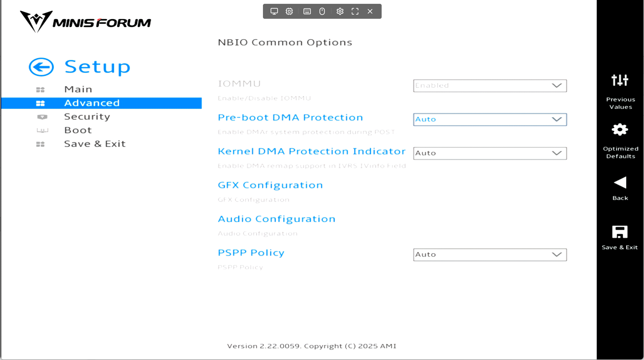Open the PSPP Policy dropdown

coord(490,255)
